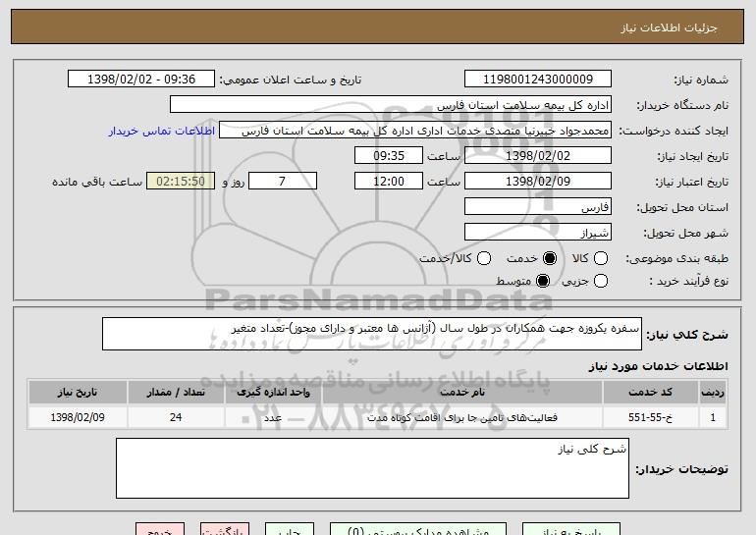Click the چاپ print button
This screenshot has width=756, height=535.
pyautogui.click(x=290, y=529)
